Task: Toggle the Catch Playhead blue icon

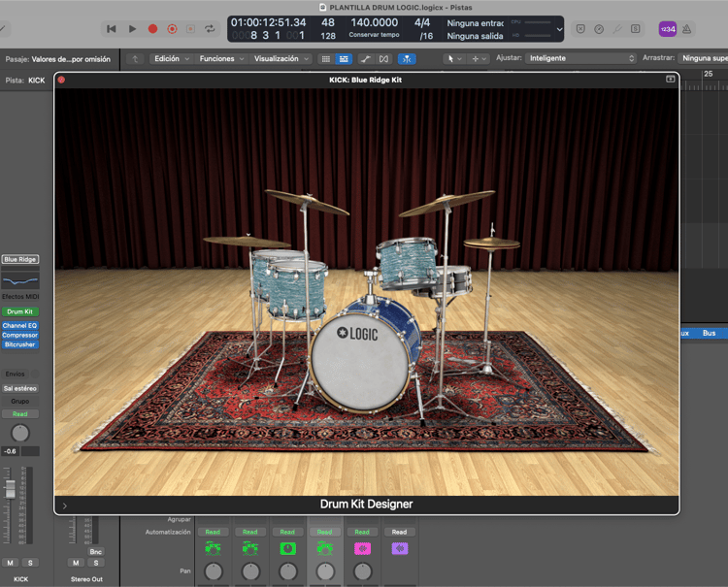Action: coord(407,59)
